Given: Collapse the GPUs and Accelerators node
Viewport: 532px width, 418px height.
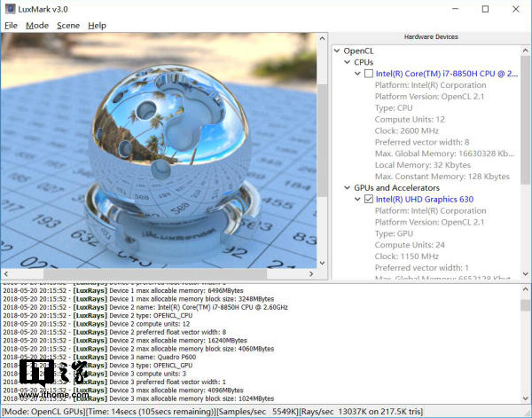Looking at the screenshot, I should pos(347,187).
